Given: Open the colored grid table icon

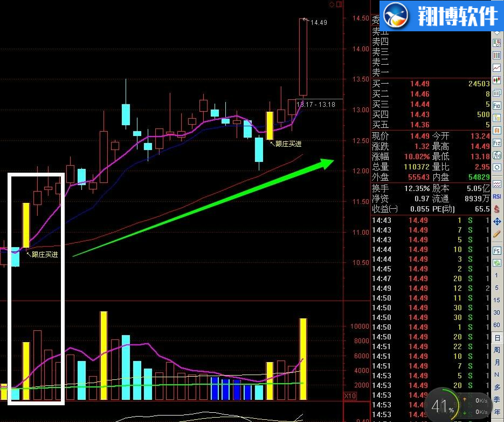Looking at the screenshot, I should click(496, 56).
